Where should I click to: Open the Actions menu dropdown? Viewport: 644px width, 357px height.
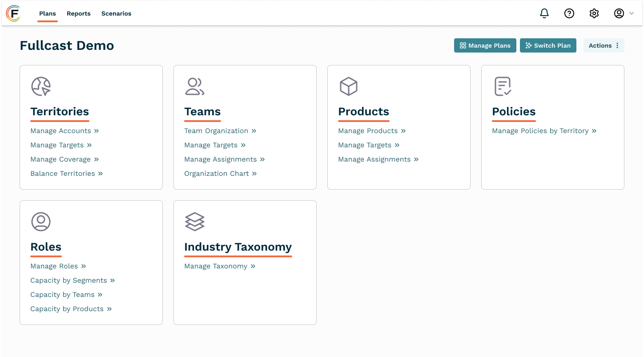pos(604,45)
